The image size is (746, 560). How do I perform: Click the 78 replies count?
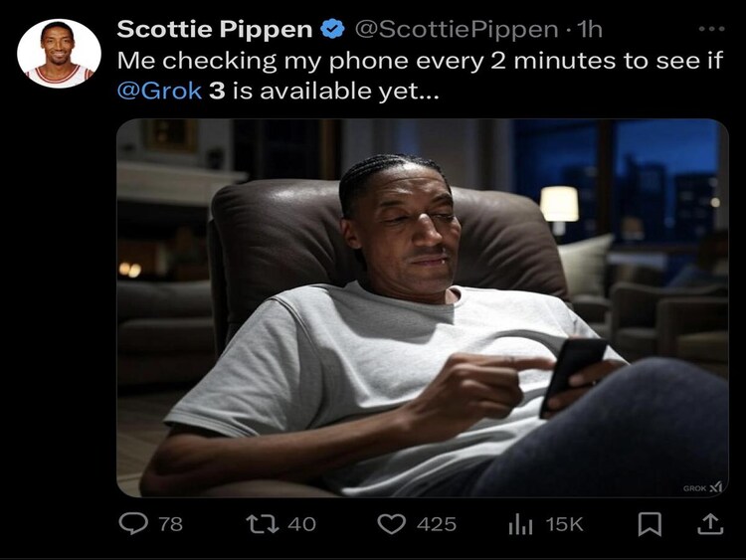tap(170, 524)
